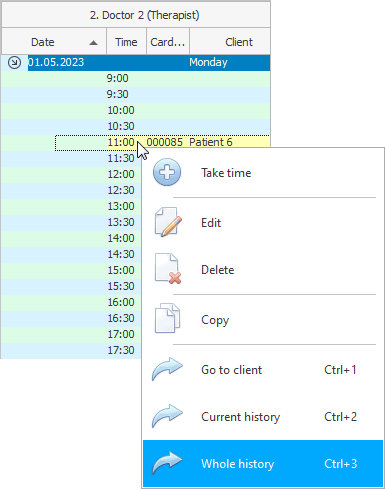
Task: Click the Take time plus icon
Action: click(x=167, y=172)
